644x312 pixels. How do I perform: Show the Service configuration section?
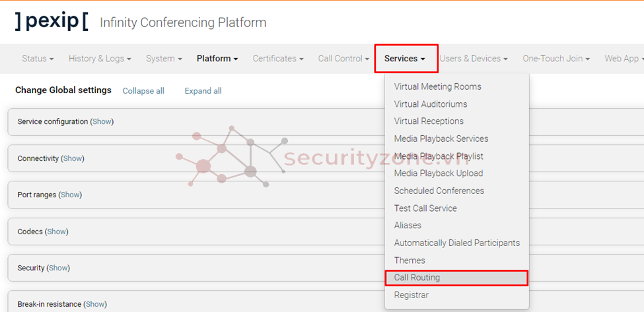[x=102, y=122]
